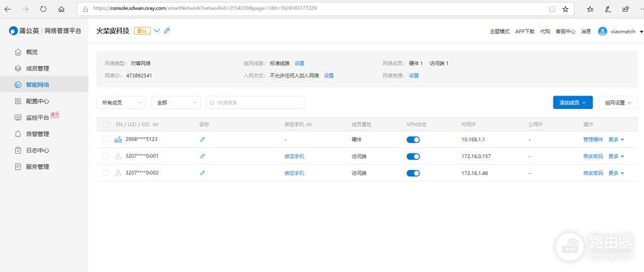
Task: Edit network name with pencil icon
Action: (167, 31)
